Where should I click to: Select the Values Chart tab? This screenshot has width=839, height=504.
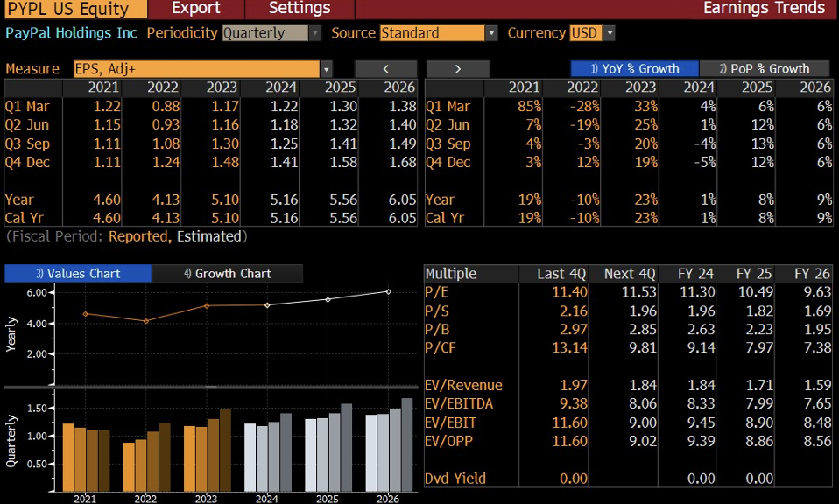pyautogui.click(x=78, y=274)
